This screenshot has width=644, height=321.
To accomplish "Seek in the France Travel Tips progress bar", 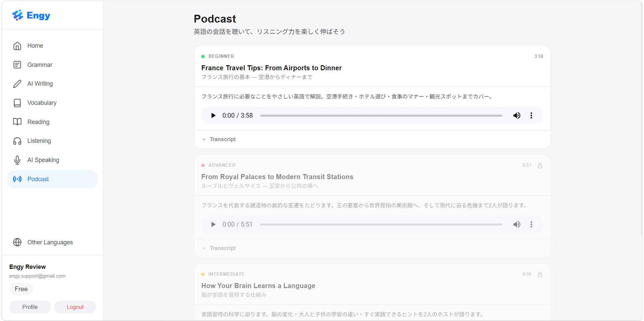I will click(381, 116).
